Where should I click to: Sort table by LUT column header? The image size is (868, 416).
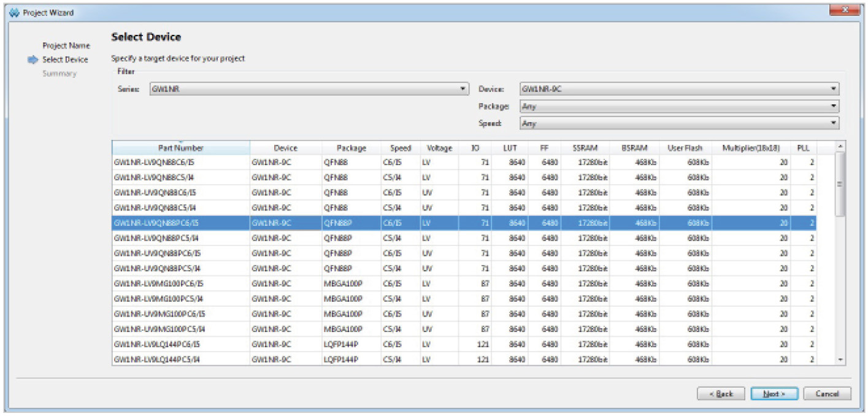pos(510,148)
